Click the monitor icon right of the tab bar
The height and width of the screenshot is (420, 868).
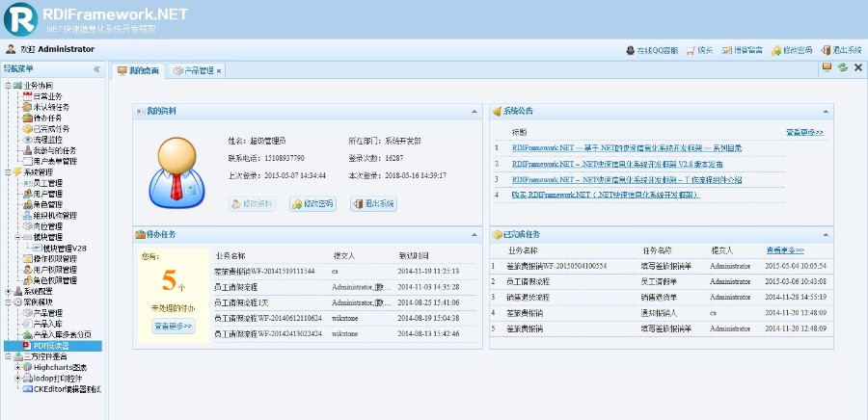point(827,67)
